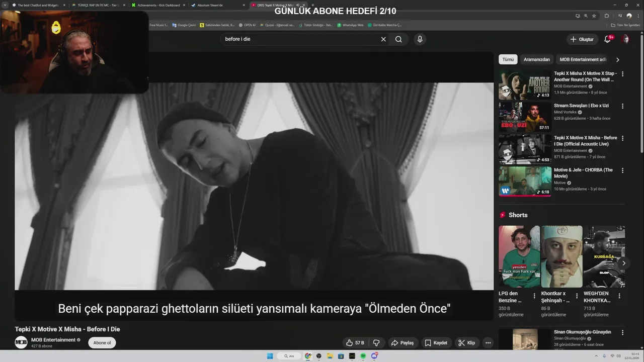Click the Kaydet save button
Screen dimensions: 644x362
436,343
